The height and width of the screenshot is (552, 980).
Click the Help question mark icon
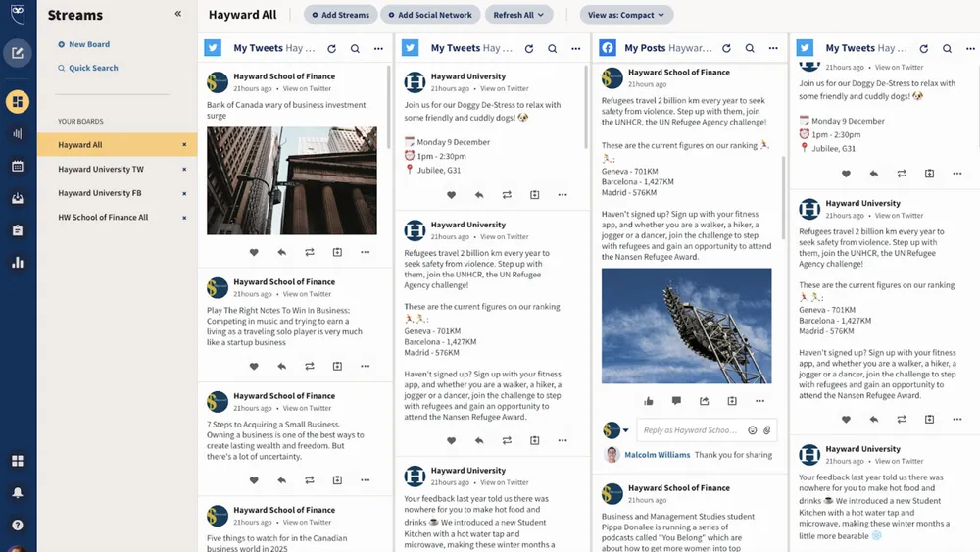point(18,525)
